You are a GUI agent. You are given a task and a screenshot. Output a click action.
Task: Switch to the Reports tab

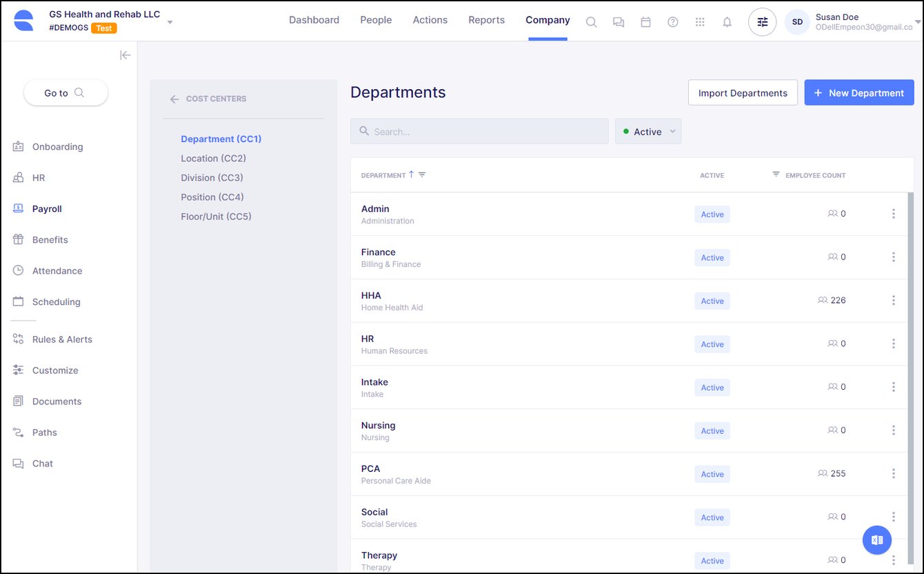point(486,20)
